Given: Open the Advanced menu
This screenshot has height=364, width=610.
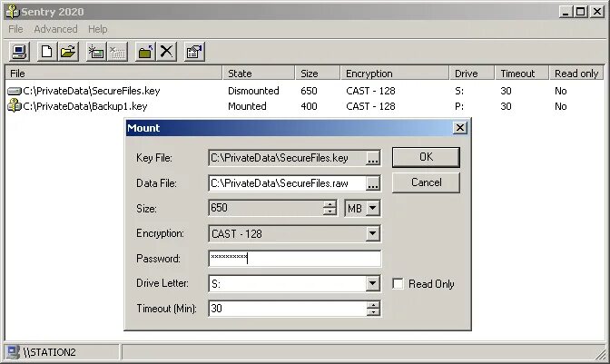Looking at the screenshot, I should point(55,29).
